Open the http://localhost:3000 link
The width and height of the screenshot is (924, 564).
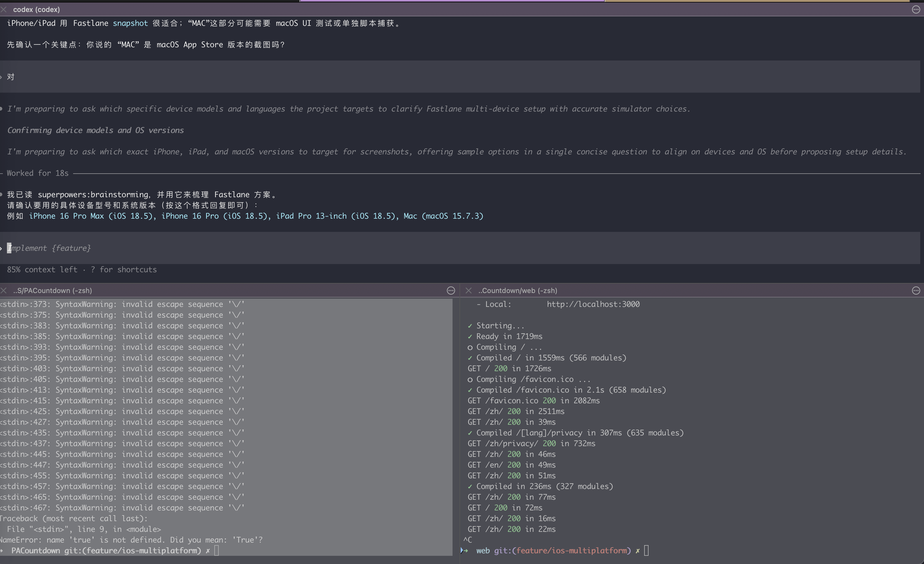(x=593, y=304)
